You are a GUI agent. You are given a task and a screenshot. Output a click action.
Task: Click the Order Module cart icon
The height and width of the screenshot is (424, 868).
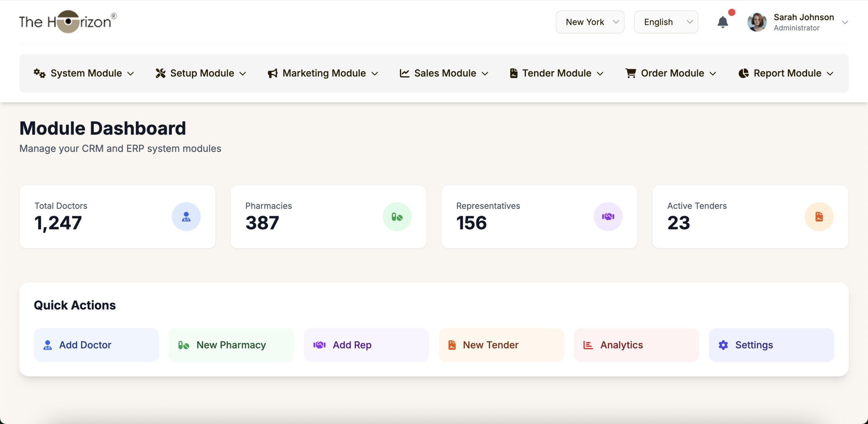pos(631,73)
